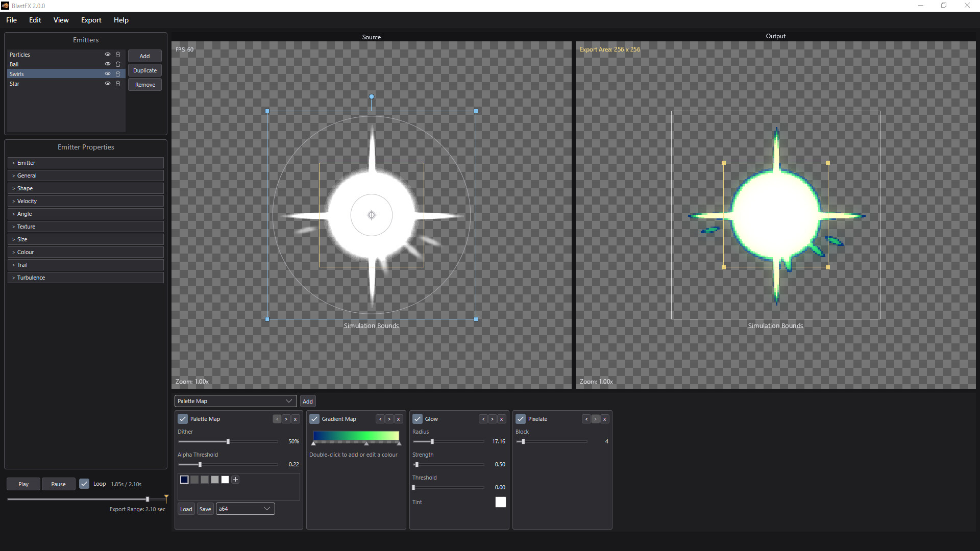This screenshot has width=980, height=551.
Task: Delete the Pixelate effect
Action: 605,419
